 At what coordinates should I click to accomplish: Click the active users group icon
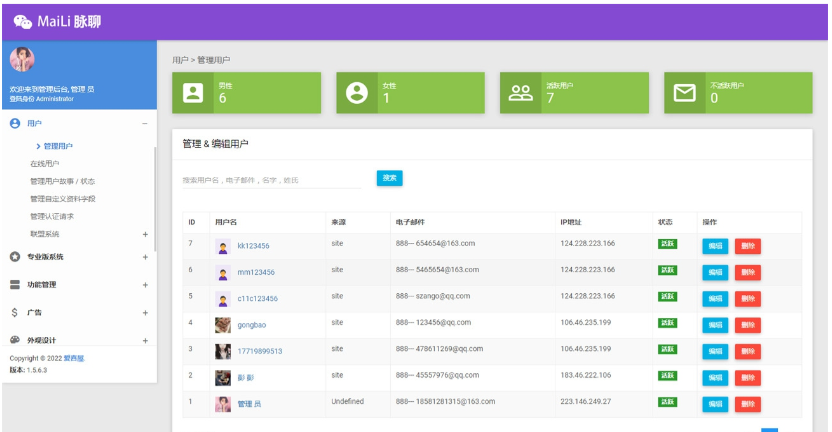[x=520, y=93]
